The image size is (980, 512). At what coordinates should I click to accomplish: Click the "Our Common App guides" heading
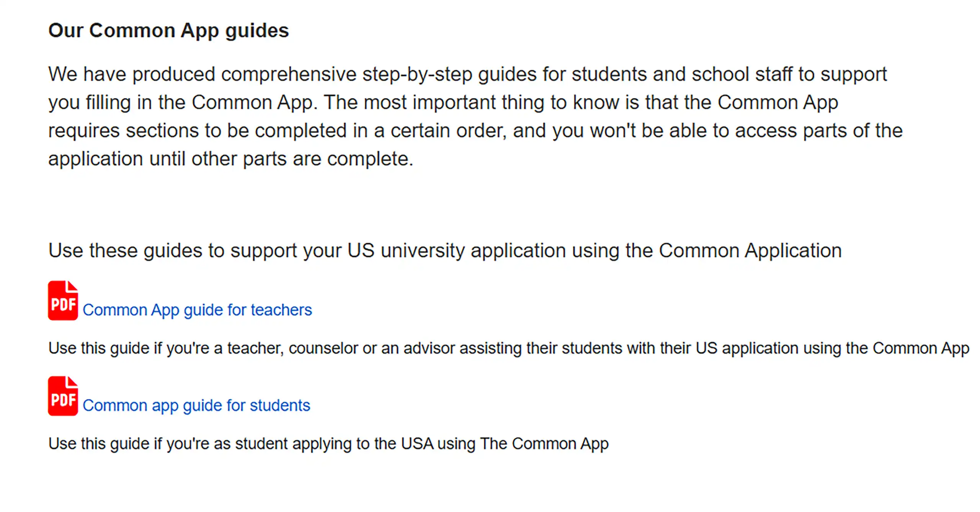168,31
